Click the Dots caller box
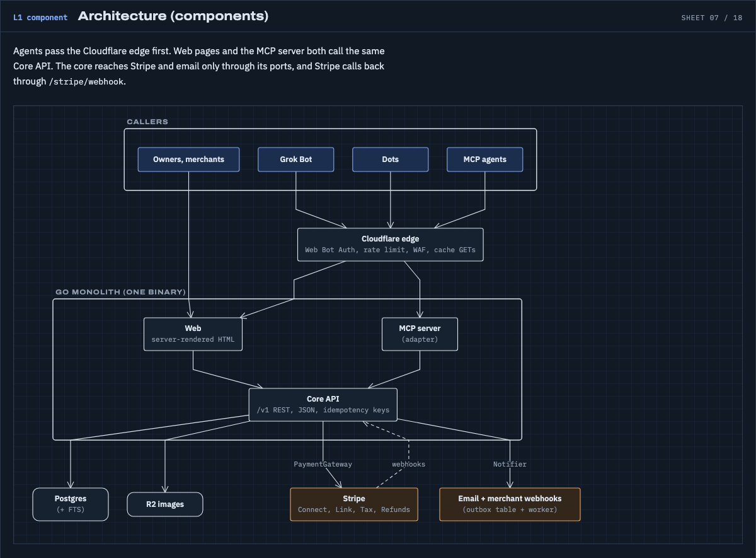Viewport: 756px width, 558px height. tap(390, 160)
